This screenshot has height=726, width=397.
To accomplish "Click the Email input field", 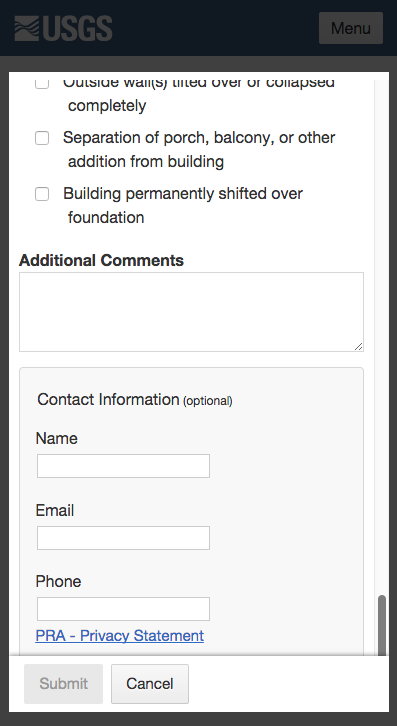I will point(123,538).
